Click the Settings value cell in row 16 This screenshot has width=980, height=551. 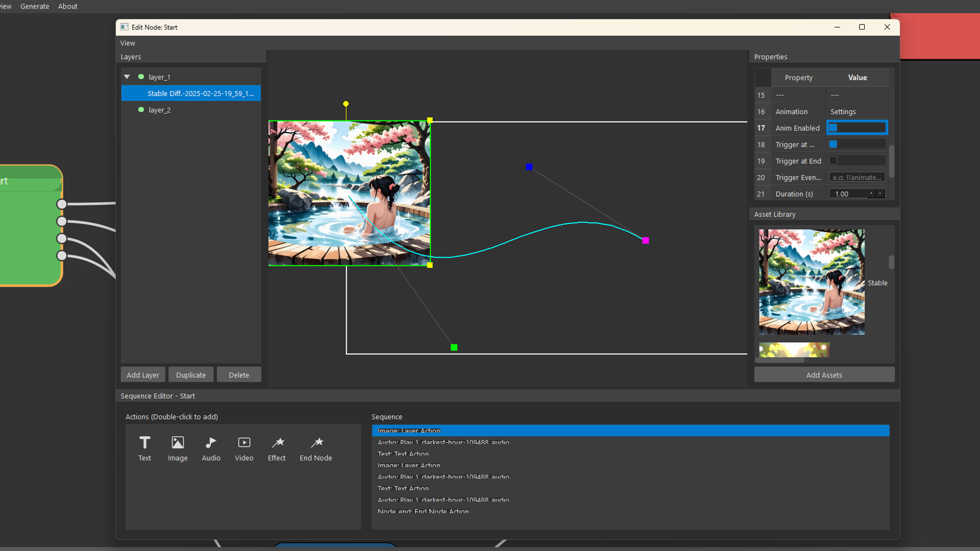(x=857, y=111)
